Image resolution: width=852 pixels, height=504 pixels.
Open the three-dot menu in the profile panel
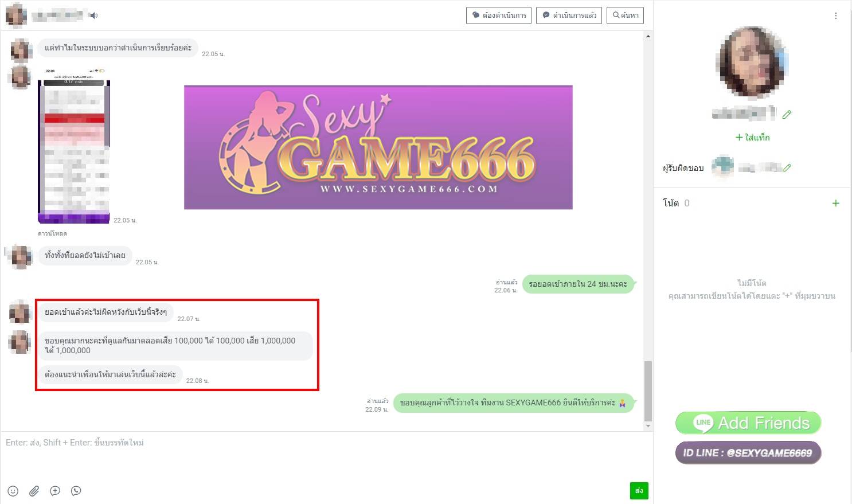tap(835, 16)
